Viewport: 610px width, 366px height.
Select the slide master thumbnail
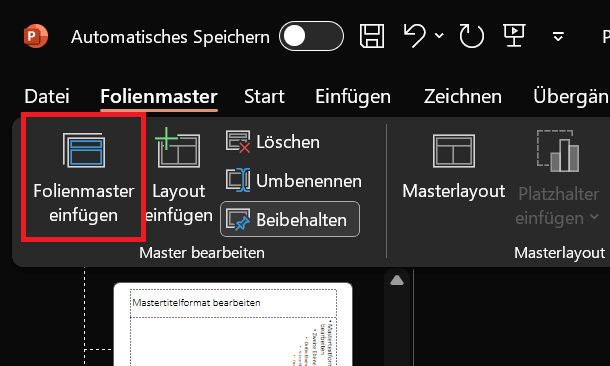[233, 324]
